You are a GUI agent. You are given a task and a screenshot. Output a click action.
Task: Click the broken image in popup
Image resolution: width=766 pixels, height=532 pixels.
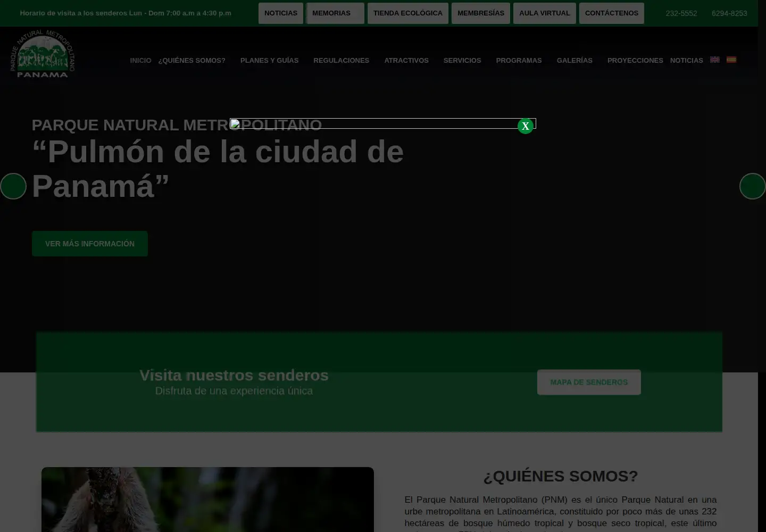[383, 123]
